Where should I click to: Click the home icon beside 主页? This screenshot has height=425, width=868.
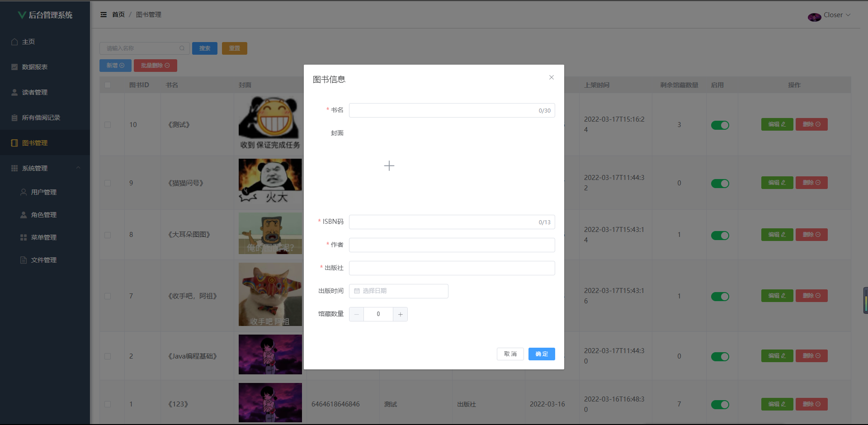[x=14, y=42]
